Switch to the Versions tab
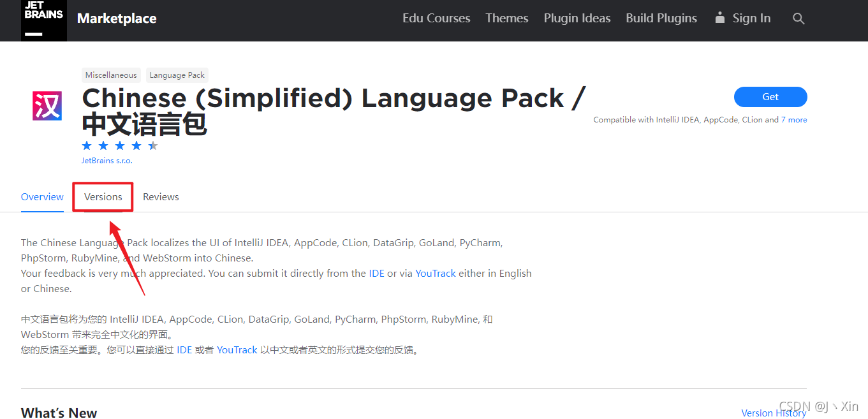 [103, 196]
